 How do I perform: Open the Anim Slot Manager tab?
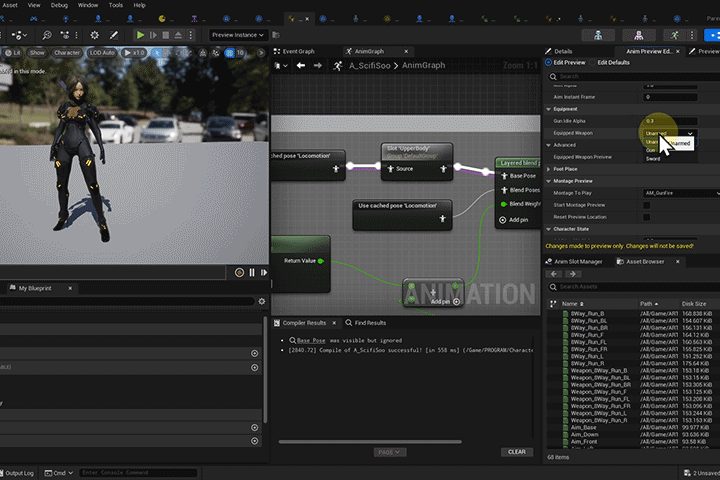(574, 262)
